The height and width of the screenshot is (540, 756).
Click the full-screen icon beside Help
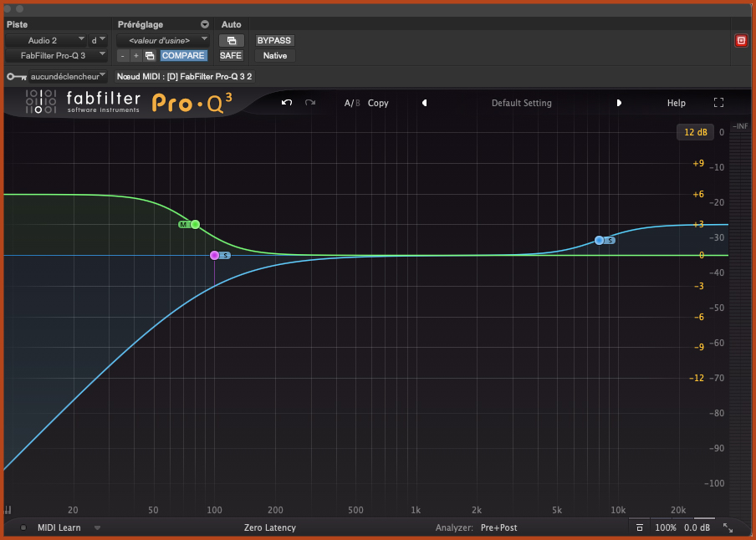[x=718, y=102]
